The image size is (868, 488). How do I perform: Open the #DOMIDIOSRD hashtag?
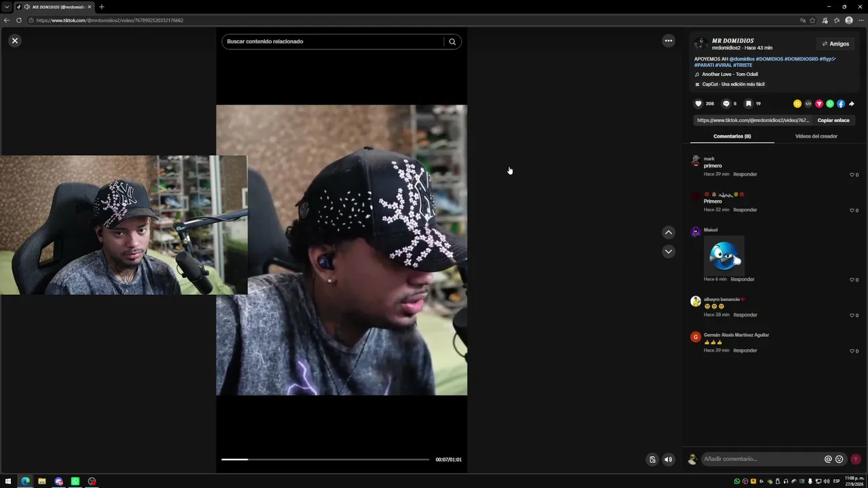point(801,59)
